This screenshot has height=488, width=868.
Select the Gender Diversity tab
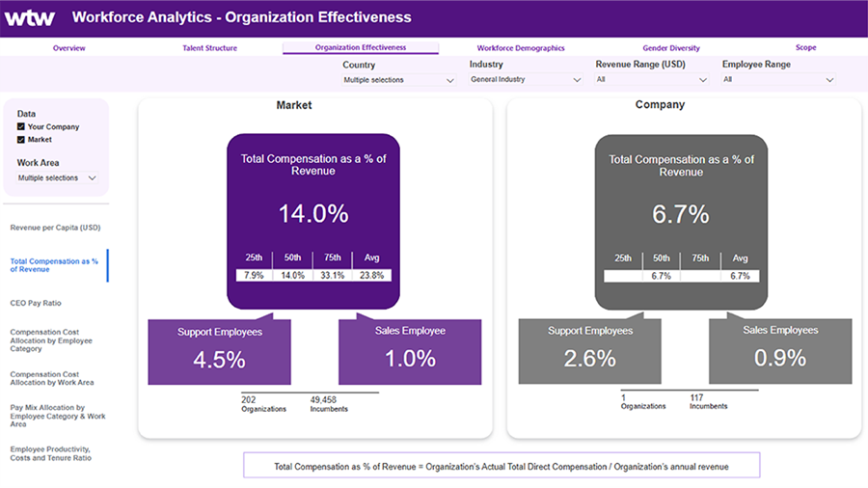(x=671, y=48)
